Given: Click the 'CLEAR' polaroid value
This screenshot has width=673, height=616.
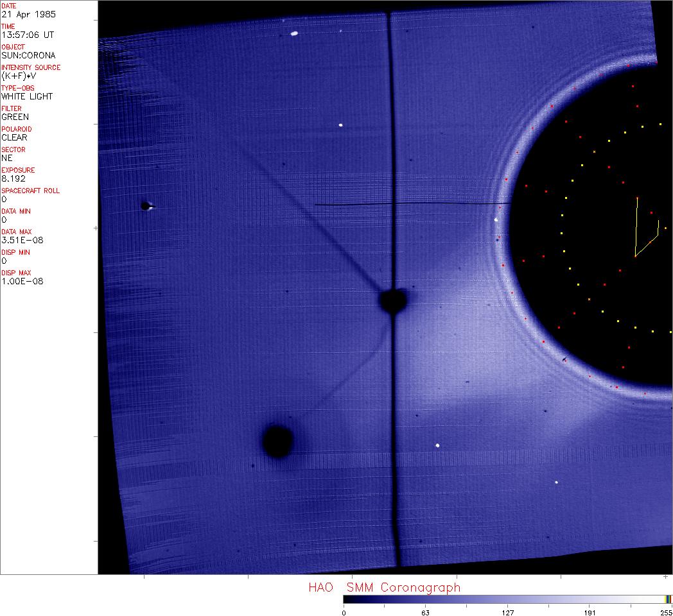Looking at the screenshot, I should click(x=15, y=137).
